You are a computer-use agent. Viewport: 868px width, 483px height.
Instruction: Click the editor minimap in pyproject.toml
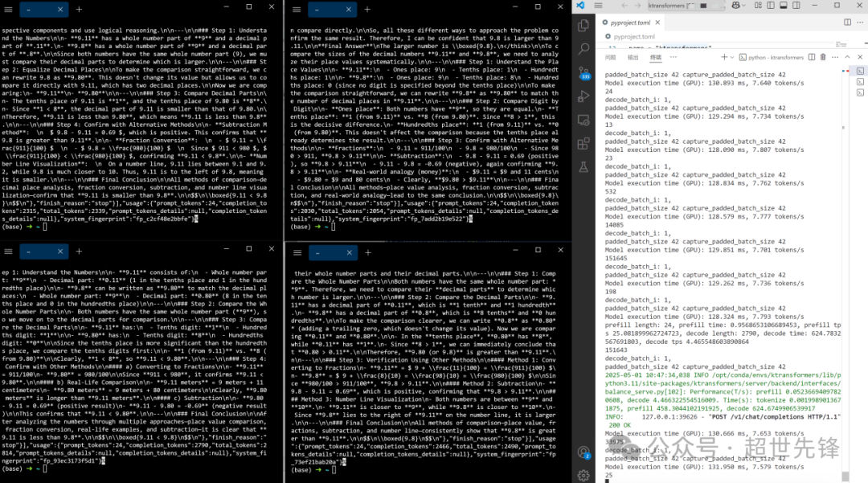tap(841, 44)
